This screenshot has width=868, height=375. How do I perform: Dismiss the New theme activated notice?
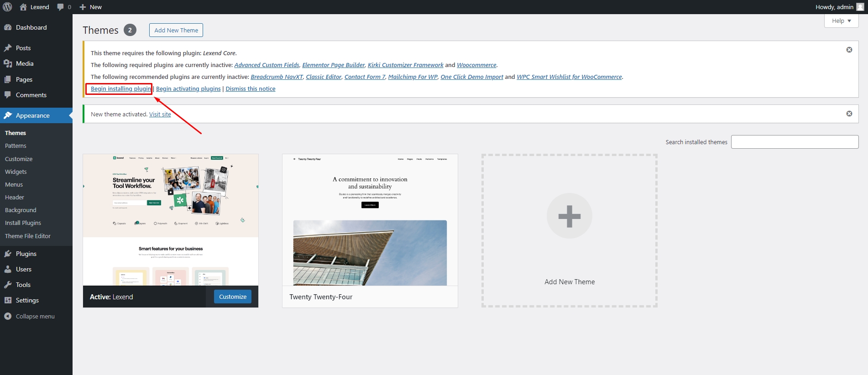[849, 114]
